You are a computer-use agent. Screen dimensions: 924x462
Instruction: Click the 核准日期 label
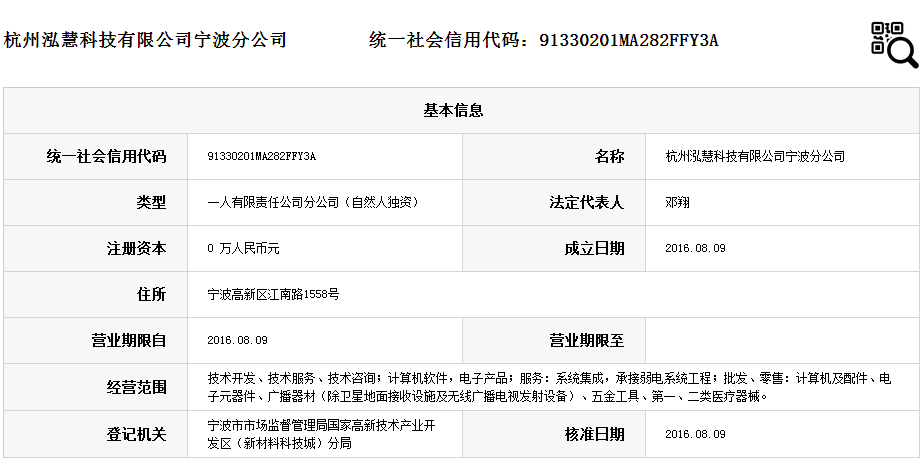(594, 435)
